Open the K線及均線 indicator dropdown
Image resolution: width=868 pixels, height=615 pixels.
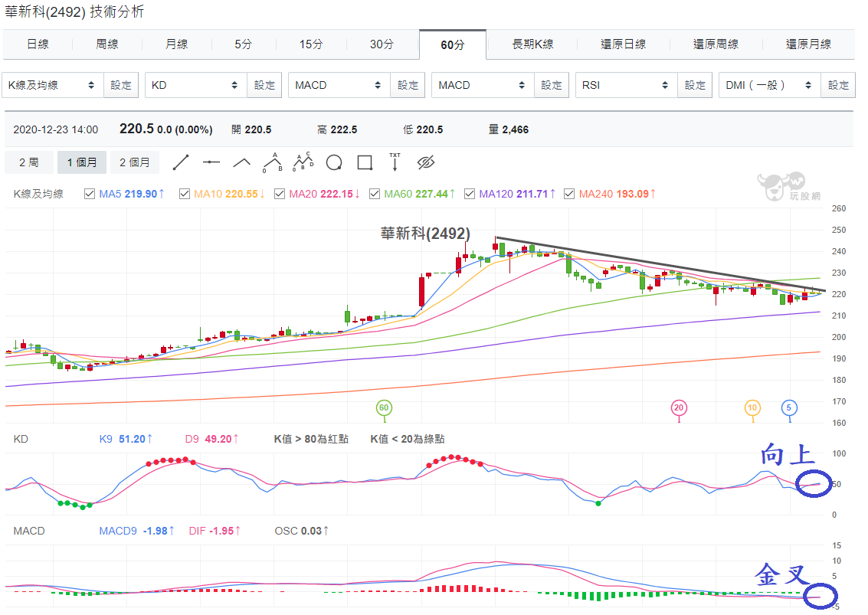[x=53, y=85]
